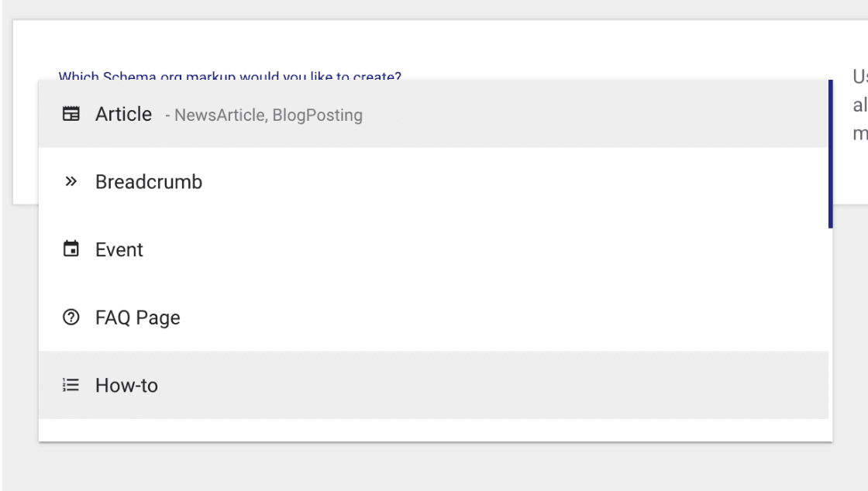Select the FAQ Page option
868x491 pixels.
click(x=138, y=318)
